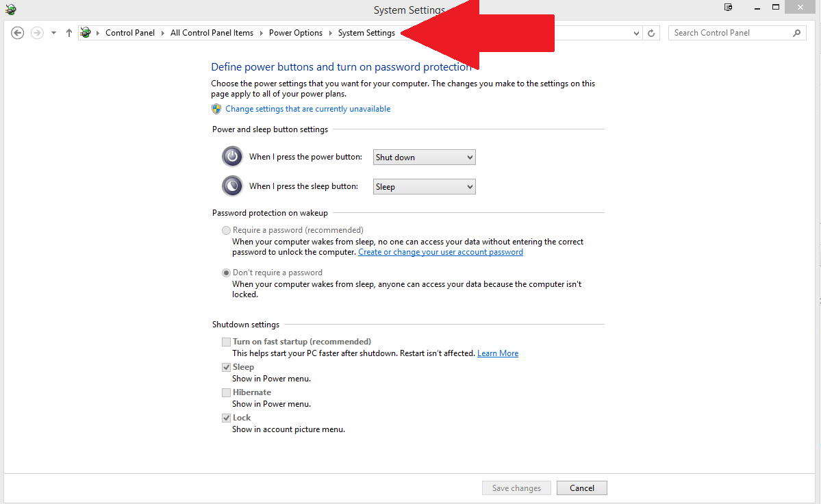Select Require a password radio button

(x=226, y=230)
